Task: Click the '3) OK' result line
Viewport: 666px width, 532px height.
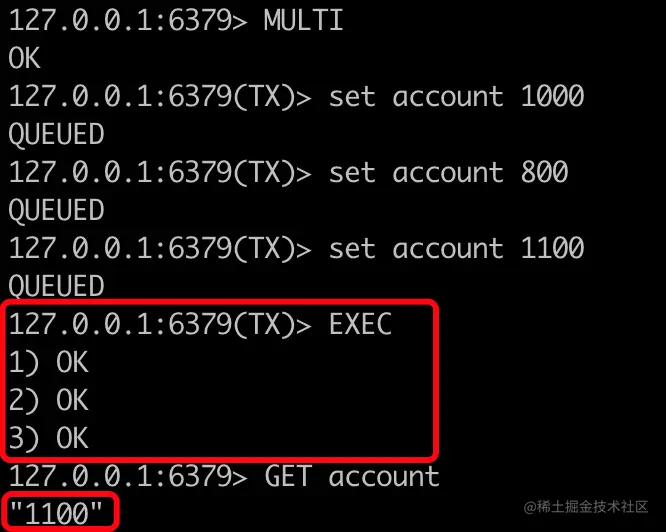Action: coord(48,439)
